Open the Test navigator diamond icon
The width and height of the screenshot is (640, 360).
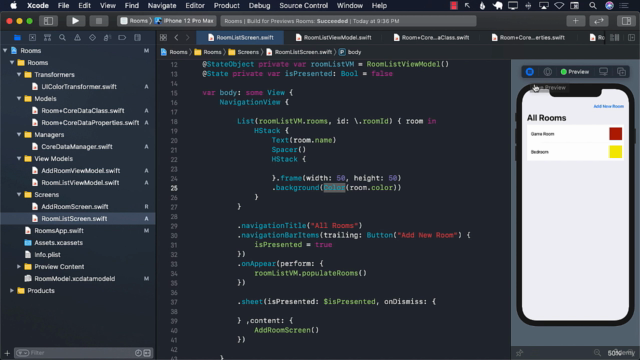(x=92, y=38)
